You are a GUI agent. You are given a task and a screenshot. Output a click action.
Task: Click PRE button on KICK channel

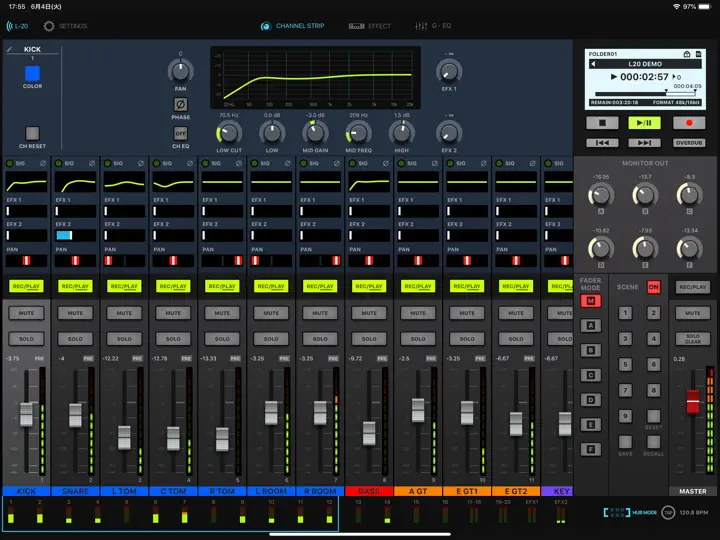39,359
